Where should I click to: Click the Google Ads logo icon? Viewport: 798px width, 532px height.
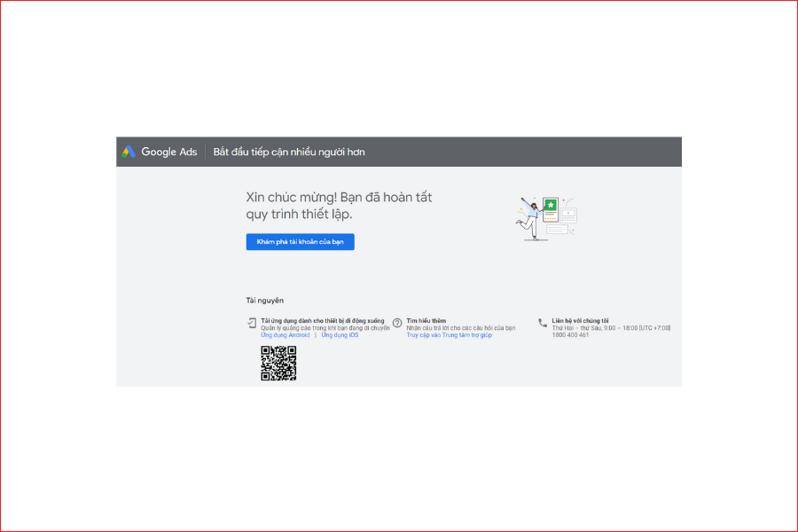[x=129, y=152]
